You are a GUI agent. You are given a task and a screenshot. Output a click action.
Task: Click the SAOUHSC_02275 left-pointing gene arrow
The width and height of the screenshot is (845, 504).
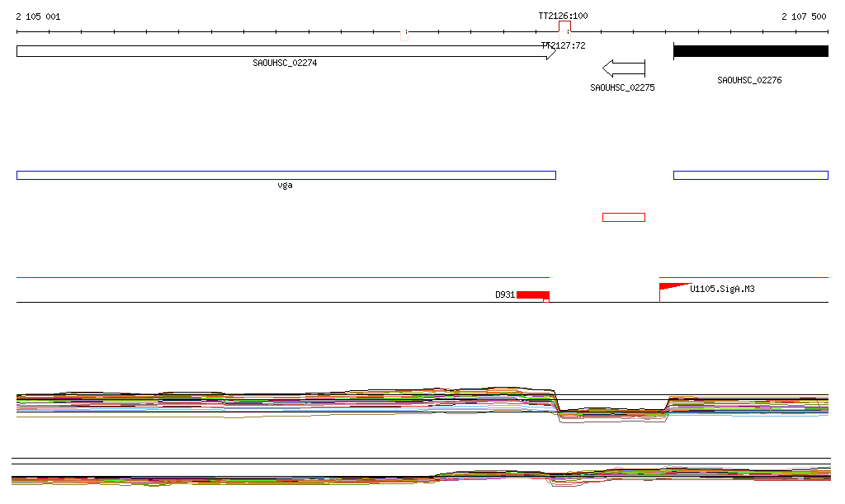coord(623,68)
